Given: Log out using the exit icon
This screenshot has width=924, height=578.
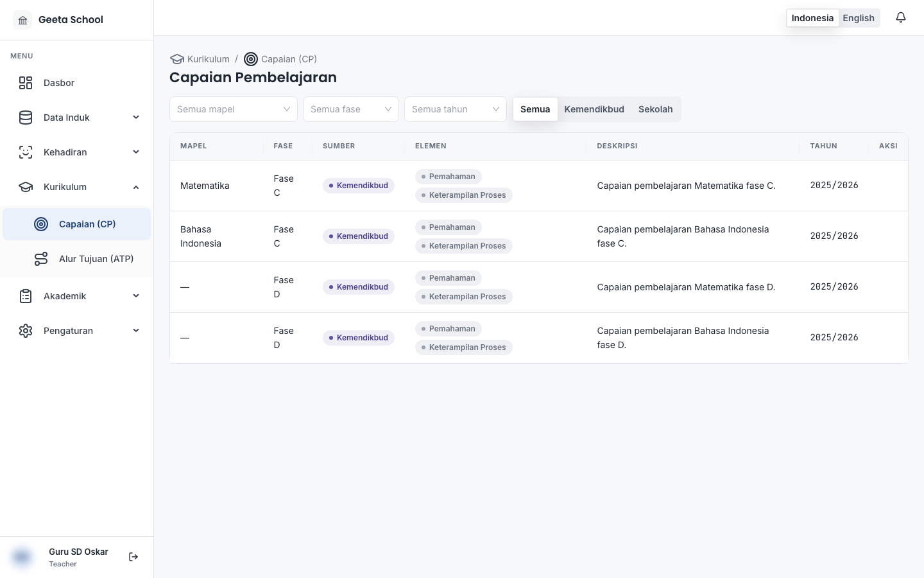Looking at the screenshot, I should [133, 557].
